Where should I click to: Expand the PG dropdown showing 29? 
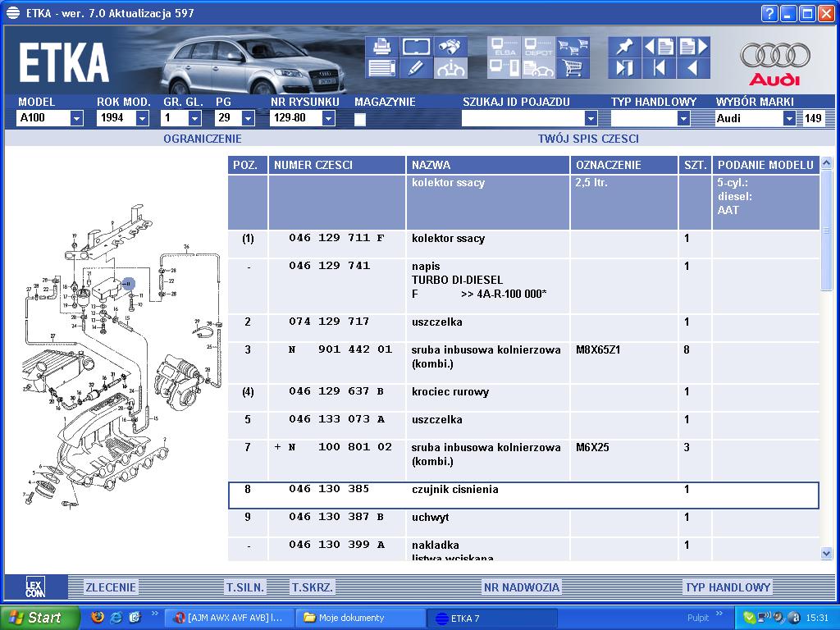tap(248, 118)
